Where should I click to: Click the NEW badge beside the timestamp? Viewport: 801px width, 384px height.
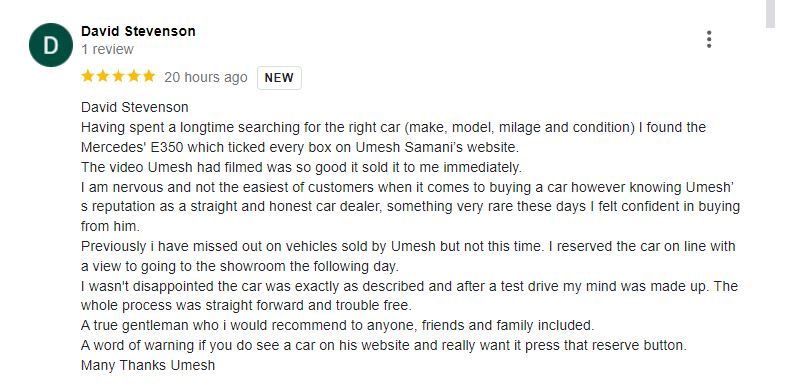click(279, 78)
